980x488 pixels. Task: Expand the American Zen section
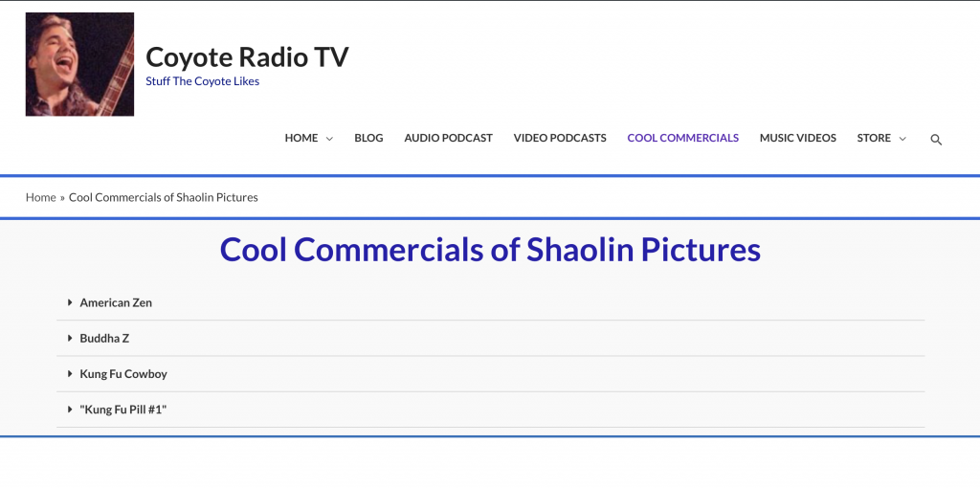click(491, 302)
